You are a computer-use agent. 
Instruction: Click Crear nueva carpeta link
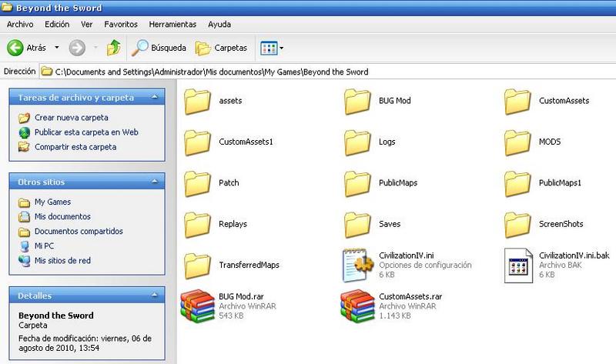pos(71,118)
